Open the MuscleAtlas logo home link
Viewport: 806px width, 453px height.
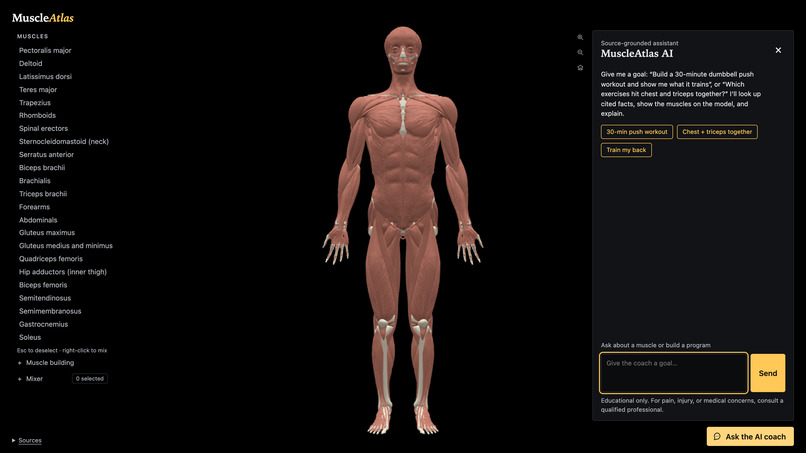tap(43, 17)
